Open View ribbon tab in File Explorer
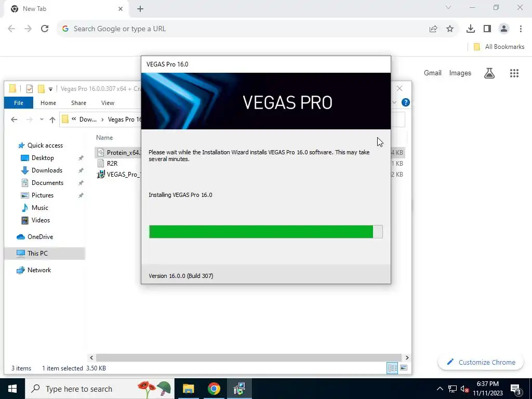532x399 pixels. (108, 103)
